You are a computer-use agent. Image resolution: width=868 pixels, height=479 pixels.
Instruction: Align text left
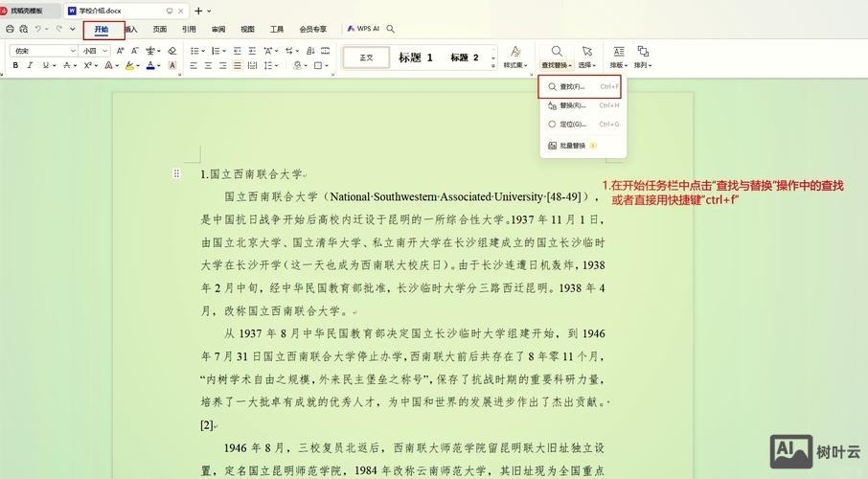tap(194, 65)
